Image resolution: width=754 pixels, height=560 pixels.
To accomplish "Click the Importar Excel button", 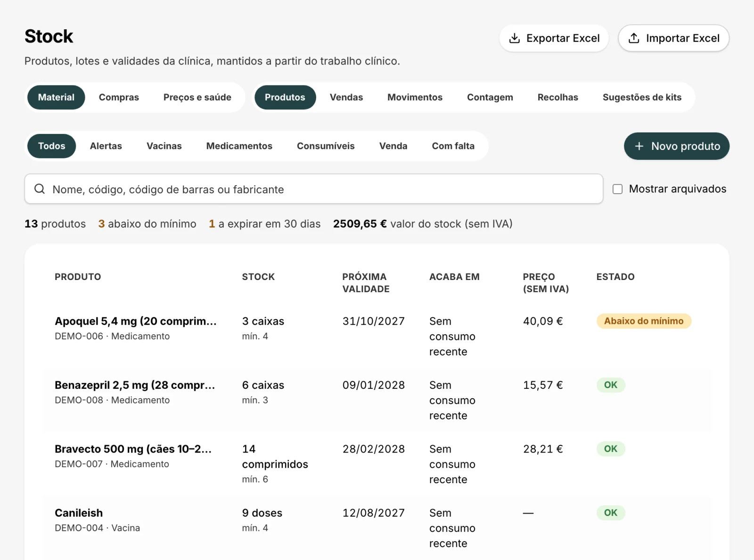I will [x=674, y=38].
